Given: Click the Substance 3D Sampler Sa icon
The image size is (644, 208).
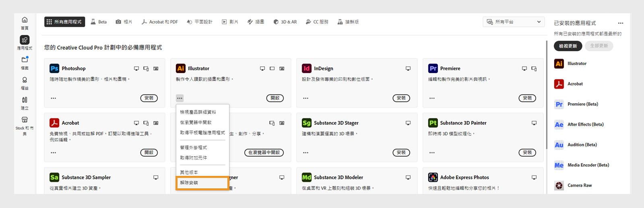Looking at the screenshot, I should (x=54, y=177).
